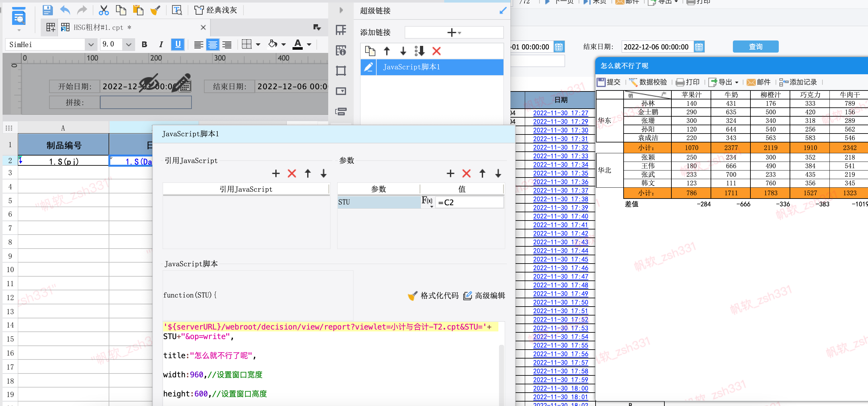Open the F(x) value type dropdown

tap(427, 202)
